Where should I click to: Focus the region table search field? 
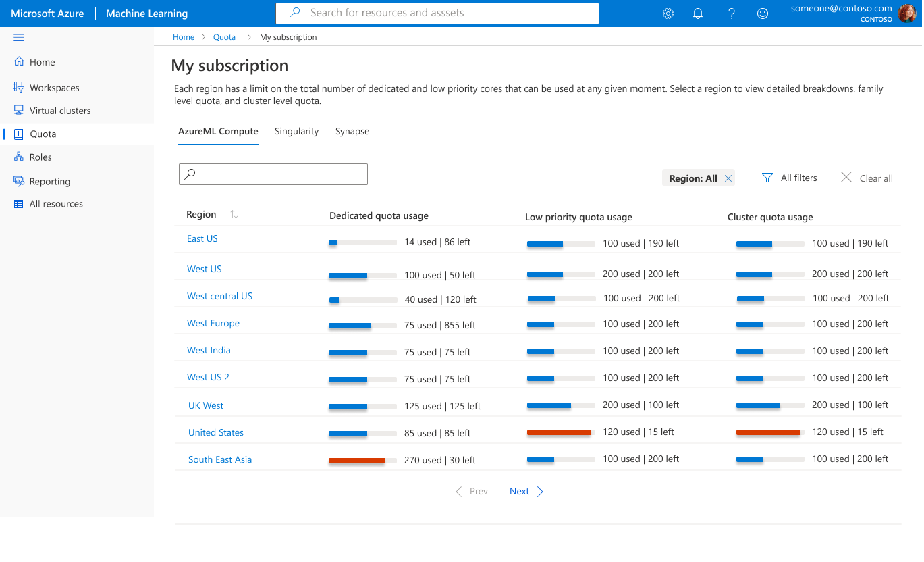click(273, 174)
